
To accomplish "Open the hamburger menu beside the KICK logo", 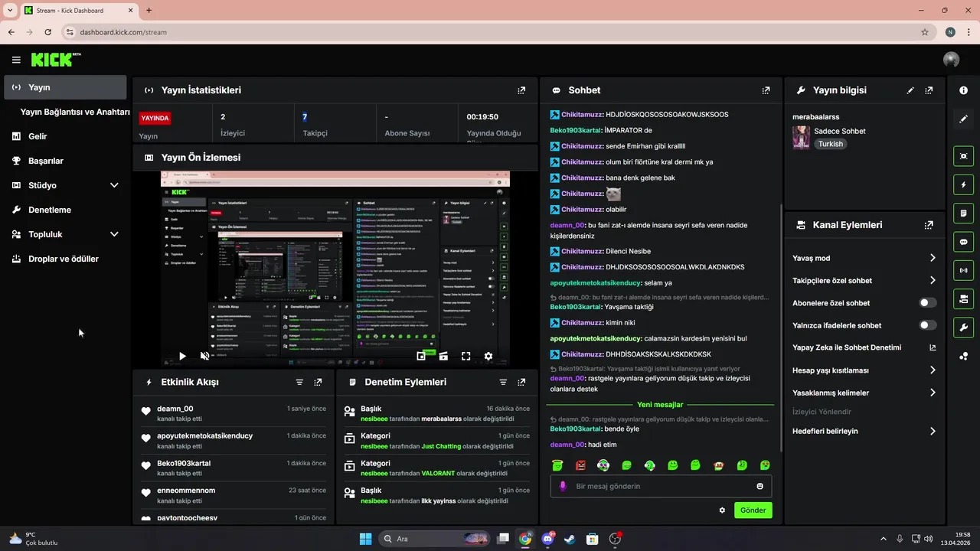I will (x=16, y=60).
